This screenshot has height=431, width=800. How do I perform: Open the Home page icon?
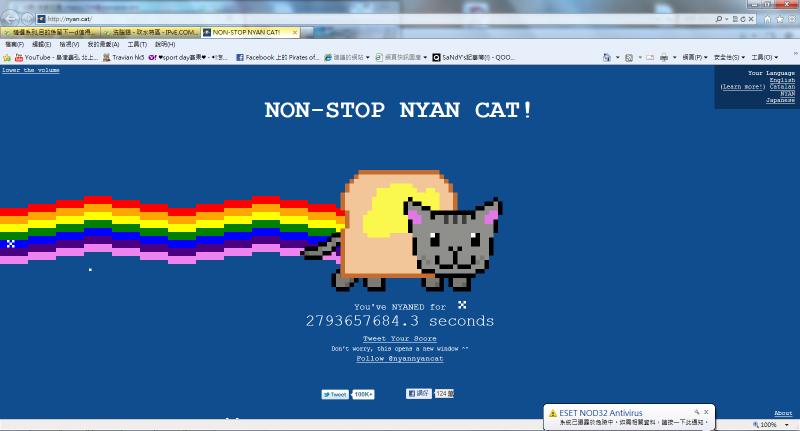[767, 19]
